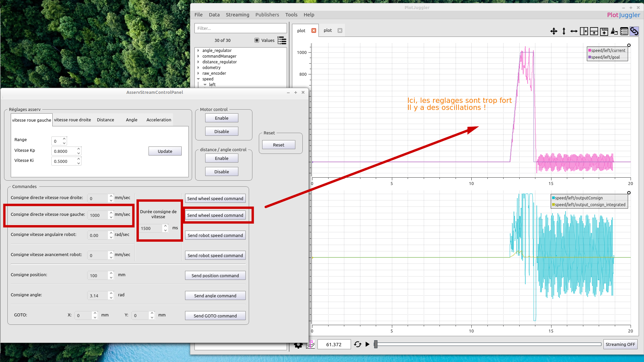Toggle the legend list icon

[x=624, y=31]
